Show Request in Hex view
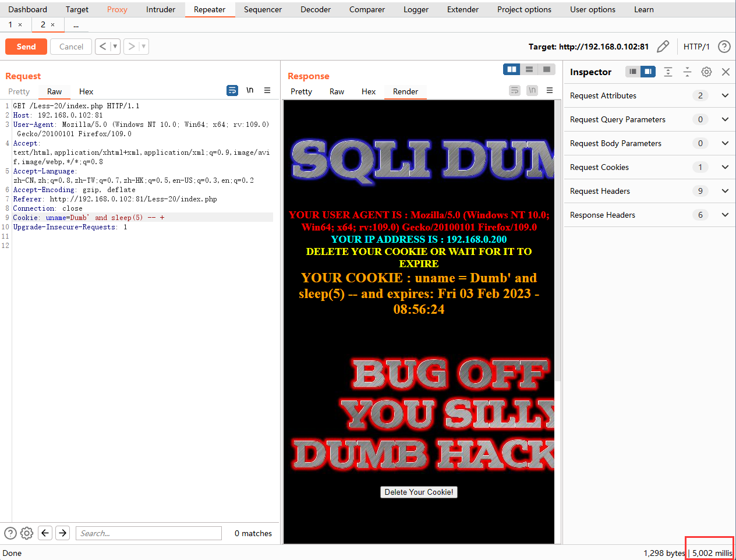 pyautogui.click(x=86, y=91)
